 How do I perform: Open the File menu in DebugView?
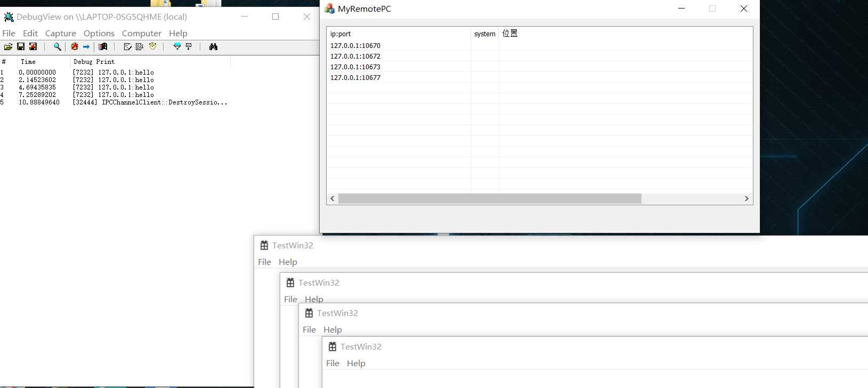tap(9, 33)
